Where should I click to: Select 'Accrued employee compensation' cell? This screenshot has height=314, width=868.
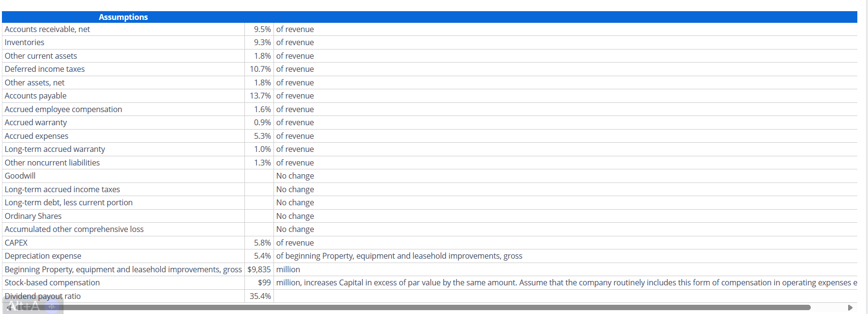[123, 109]
